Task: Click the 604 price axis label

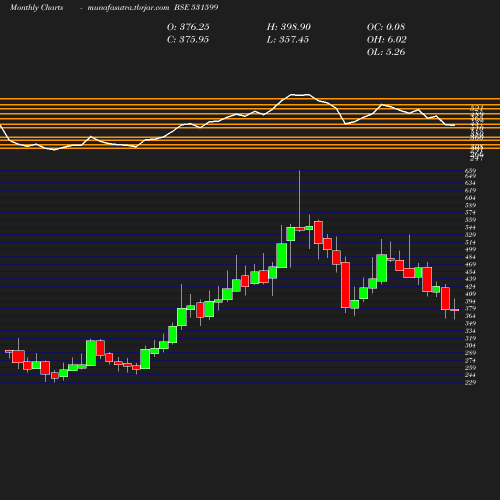Action: [470, 198]
